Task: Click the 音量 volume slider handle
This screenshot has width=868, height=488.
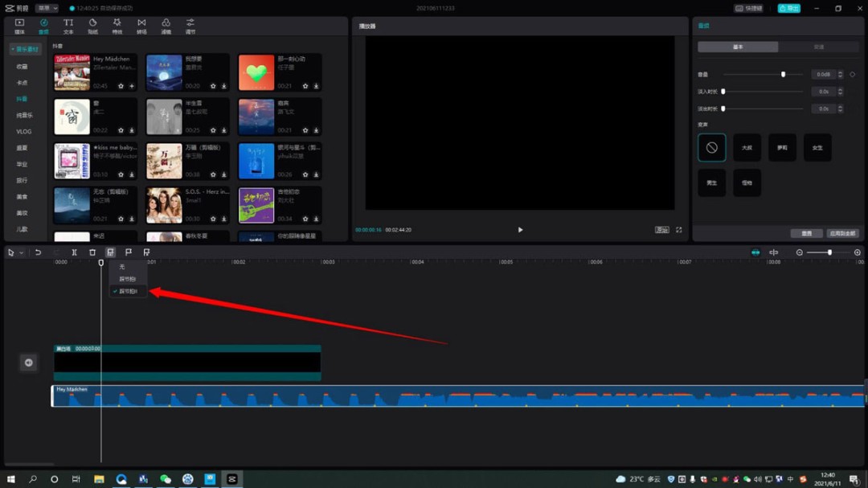Action: point(783,75)
